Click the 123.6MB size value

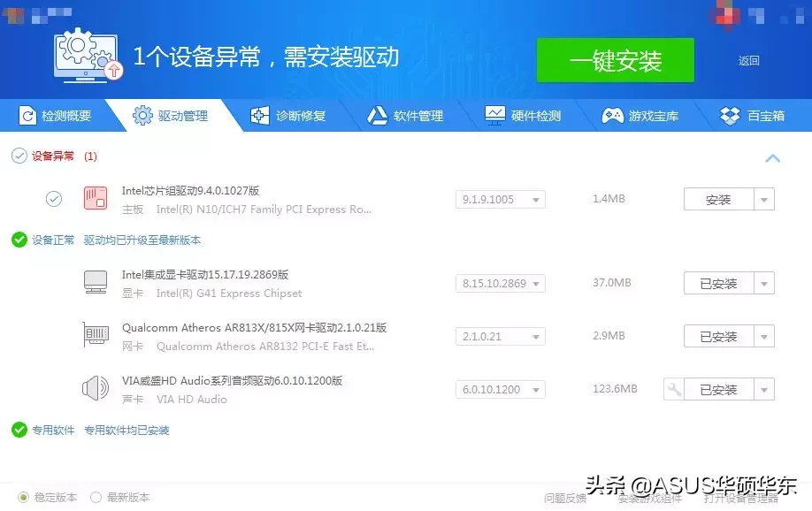[615, 388]
